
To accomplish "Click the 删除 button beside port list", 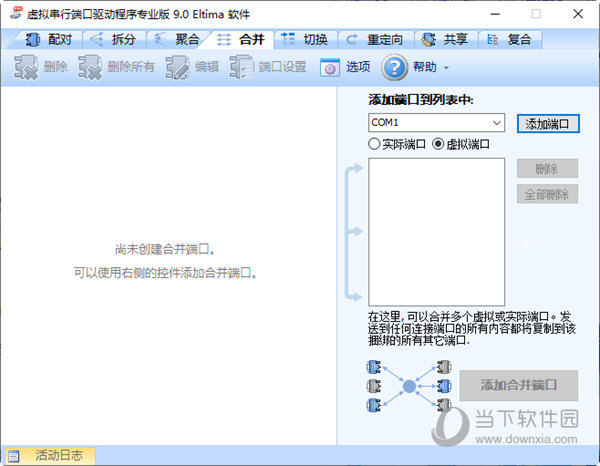I will pos(547,169).
